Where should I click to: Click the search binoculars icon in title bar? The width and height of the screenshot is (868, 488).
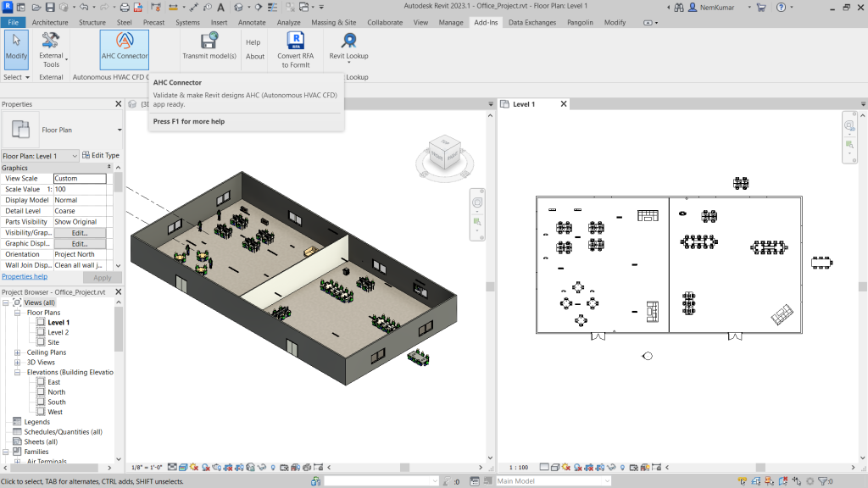point(679,7)
